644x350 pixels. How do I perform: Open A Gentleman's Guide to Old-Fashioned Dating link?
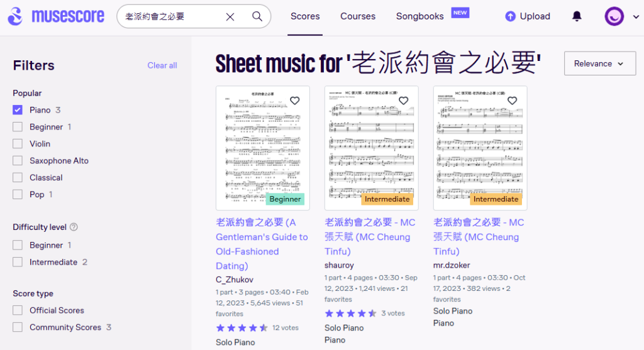pyautogui.click(x=262, y=244)
